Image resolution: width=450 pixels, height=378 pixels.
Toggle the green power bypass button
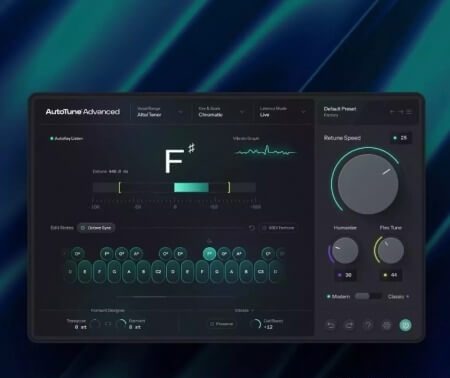(405, 325)
